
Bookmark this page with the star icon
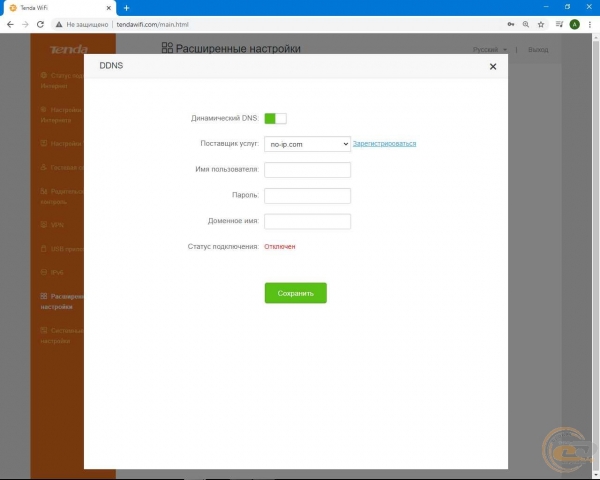[x=541, y=24]
